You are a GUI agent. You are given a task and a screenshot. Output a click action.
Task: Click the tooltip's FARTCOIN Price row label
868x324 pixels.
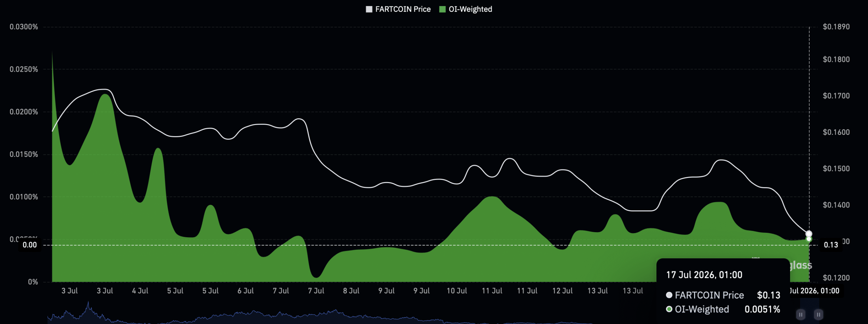[709, 295]
